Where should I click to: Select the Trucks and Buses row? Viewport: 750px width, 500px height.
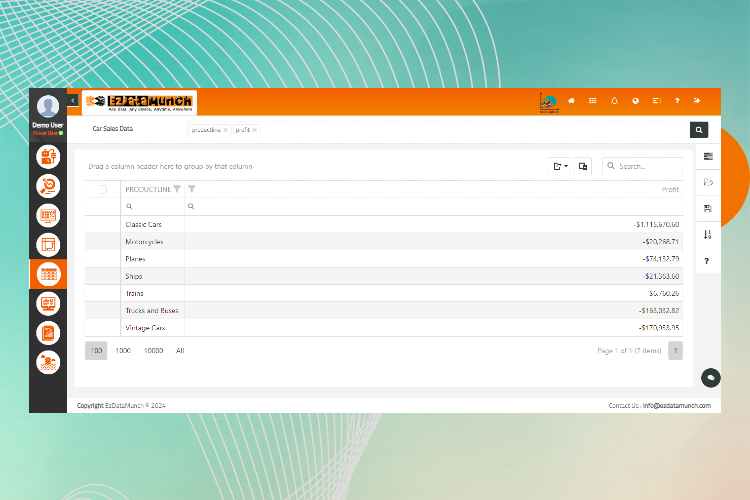coord(384,311)
